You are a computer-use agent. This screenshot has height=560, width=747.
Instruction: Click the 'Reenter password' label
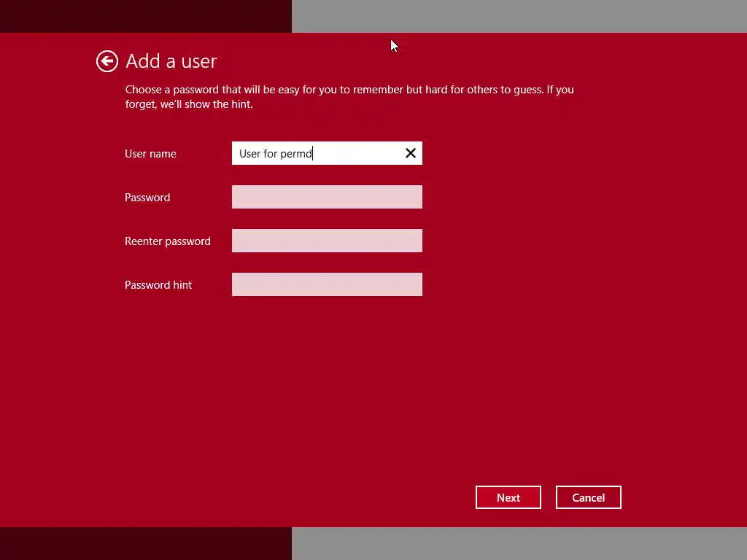point(167,241)
